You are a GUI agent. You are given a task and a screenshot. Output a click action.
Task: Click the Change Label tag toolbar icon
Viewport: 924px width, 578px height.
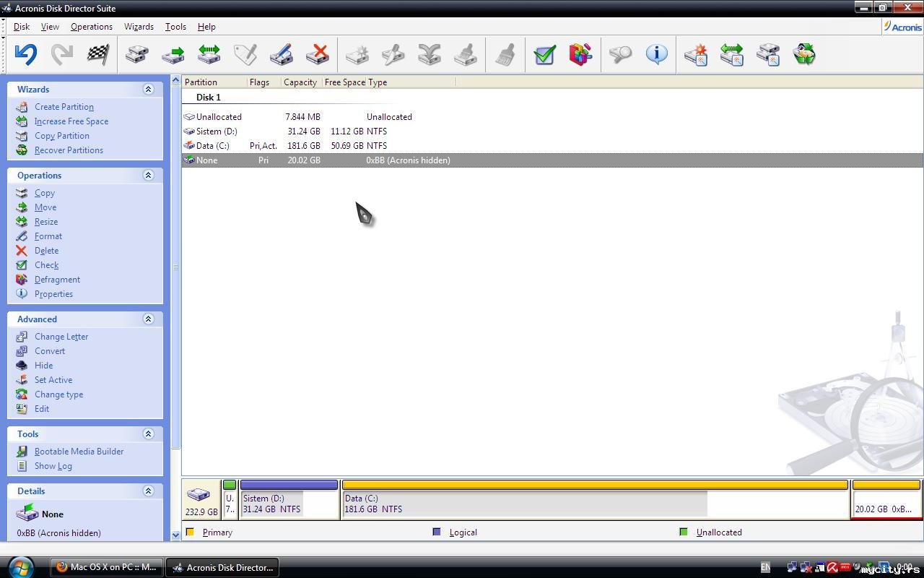(245, 54)
